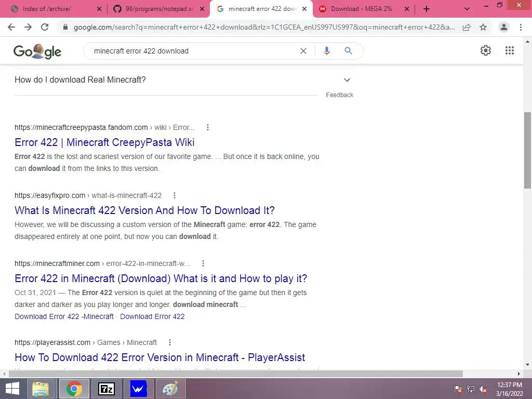
Task: Click the scroll down arrow
Action: [x=527, y=365]
